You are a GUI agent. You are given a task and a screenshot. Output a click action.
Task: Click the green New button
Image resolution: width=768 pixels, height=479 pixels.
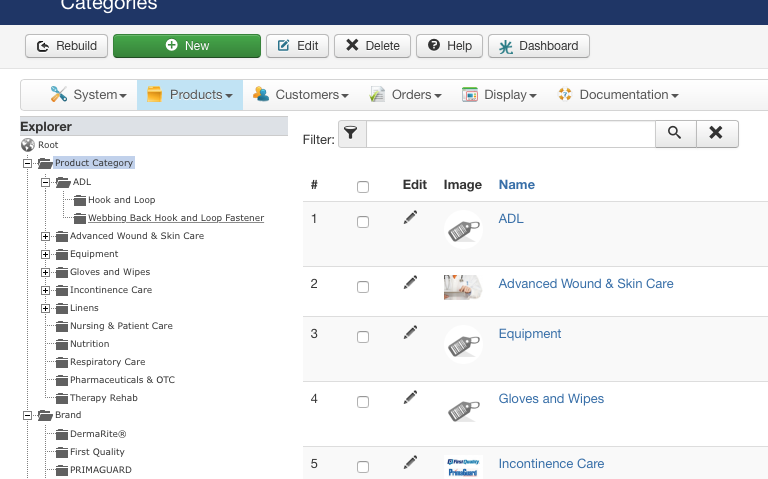[187, 46]
